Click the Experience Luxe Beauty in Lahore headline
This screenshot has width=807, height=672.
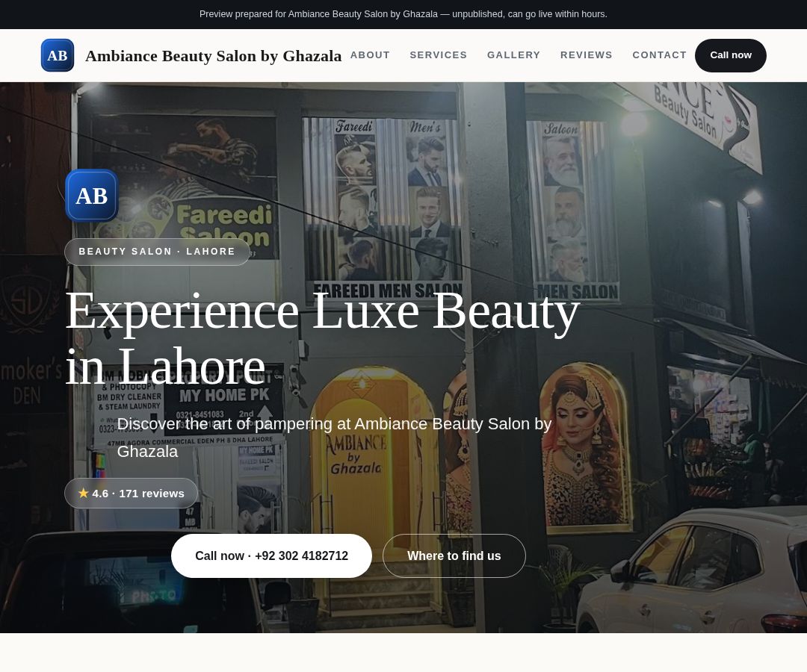point(323,337)
